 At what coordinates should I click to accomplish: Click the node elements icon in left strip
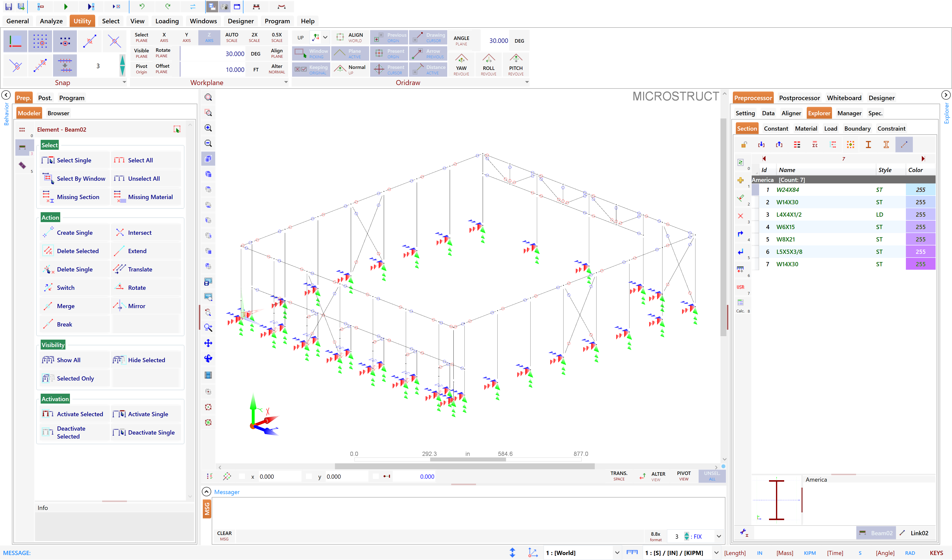pos(22,130)
